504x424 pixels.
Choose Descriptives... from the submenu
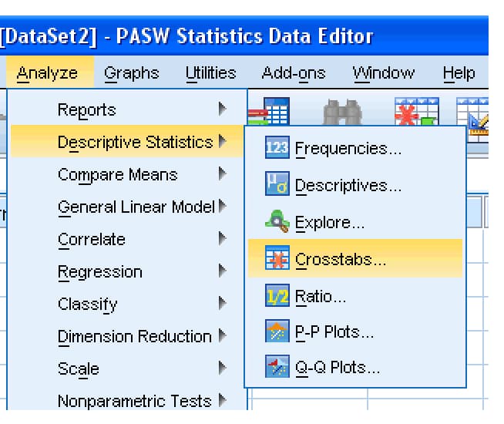point(355,184)
